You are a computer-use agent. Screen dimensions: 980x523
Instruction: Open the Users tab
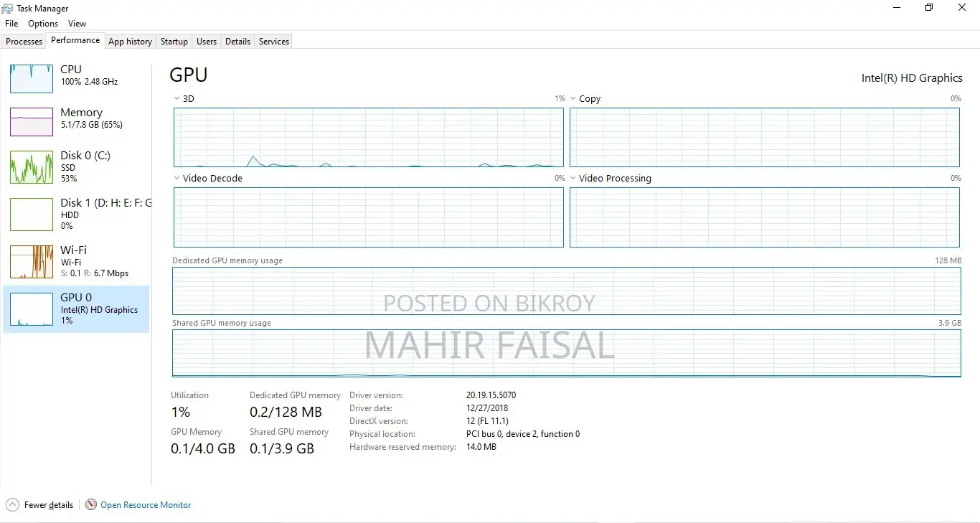(207, 42)
